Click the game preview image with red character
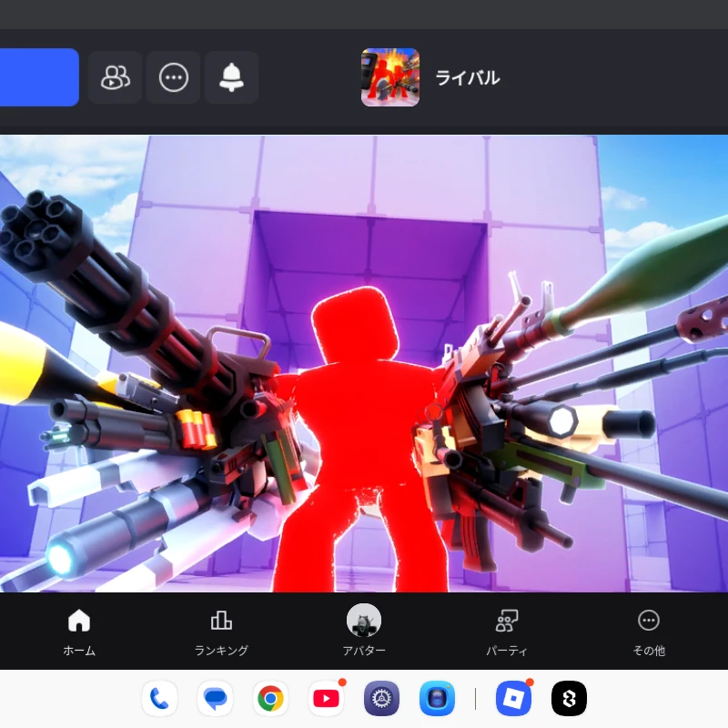 pos(364,363)
